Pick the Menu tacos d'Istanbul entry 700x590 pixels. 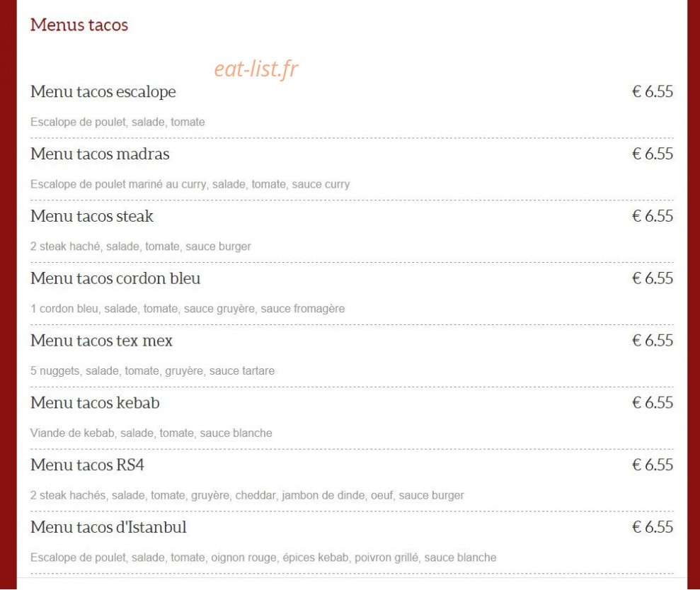click(108, 527)
